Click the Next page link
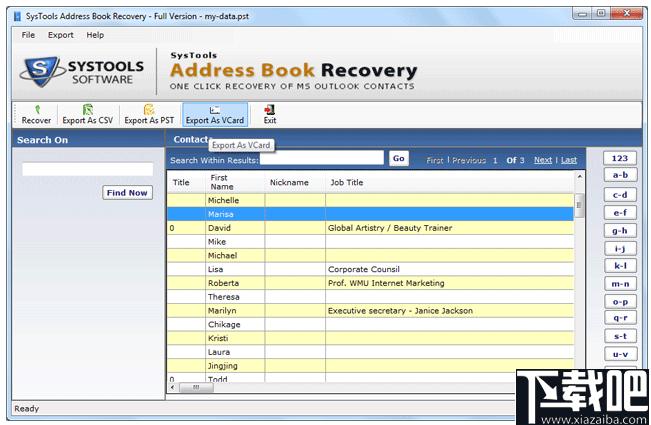The height and width of the screenshot is (425, 651). coord(543,160)
